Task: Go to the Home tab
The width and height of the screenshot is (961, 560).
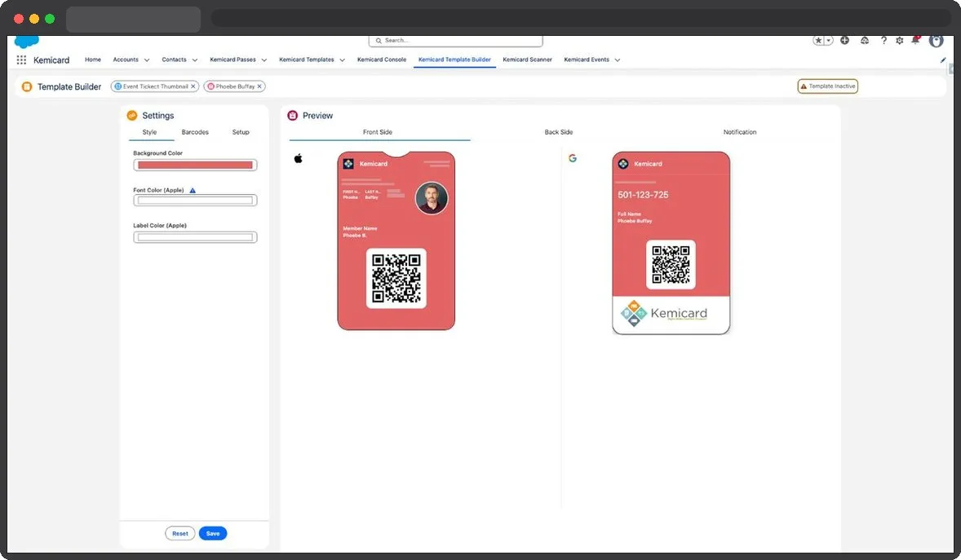Action: point(93,60)
